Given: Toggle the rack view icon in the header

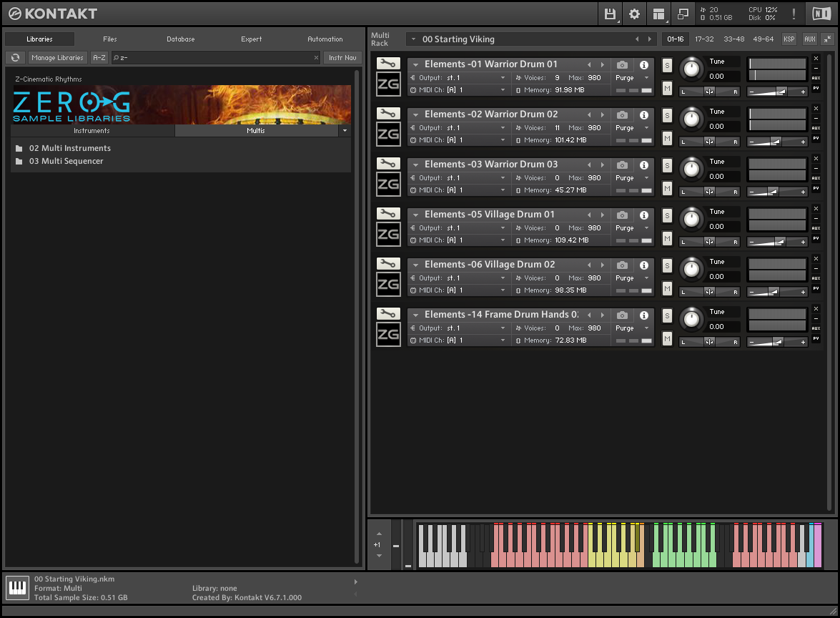Looking at the screenshot, I should click(658, 14).
